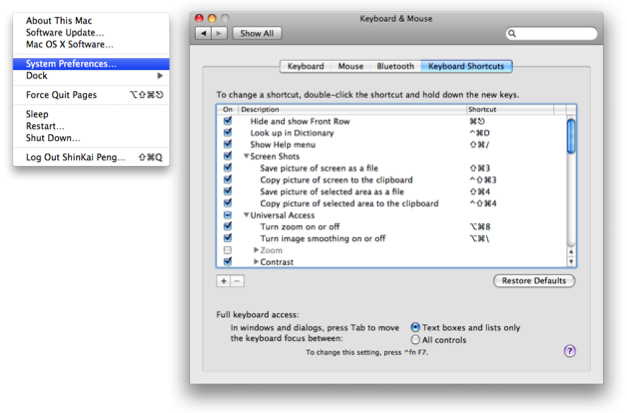Choose Sleep from the Apple menu

(91, 114)
